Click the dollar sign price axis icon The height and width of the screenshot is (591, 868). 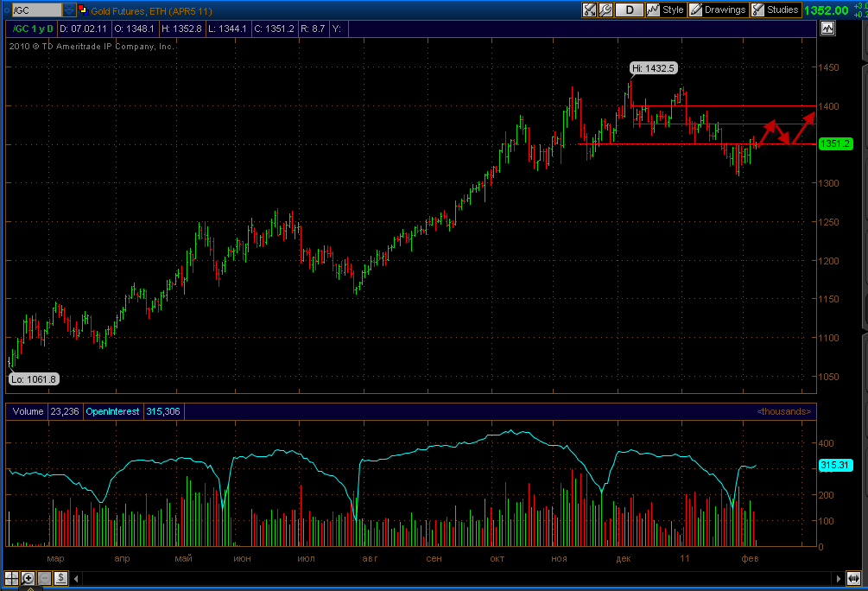[60, 578]
